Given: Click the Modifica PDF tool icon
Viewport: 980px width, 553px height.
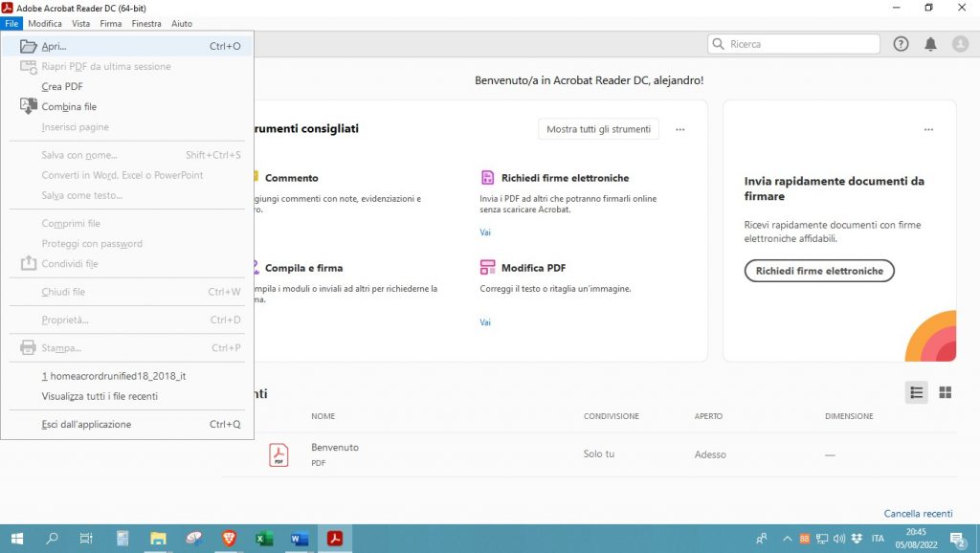Looking at the screenshot, I should pos(488,268).
